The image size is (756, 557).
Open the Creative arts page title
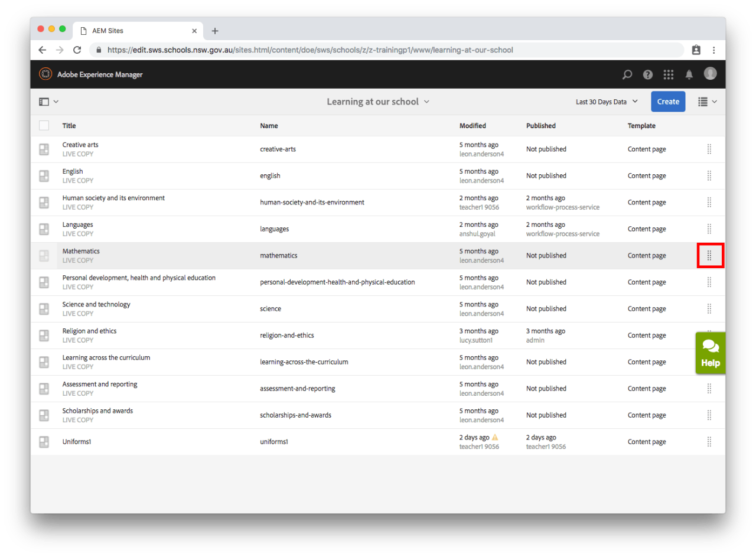(x=80, y=145)
